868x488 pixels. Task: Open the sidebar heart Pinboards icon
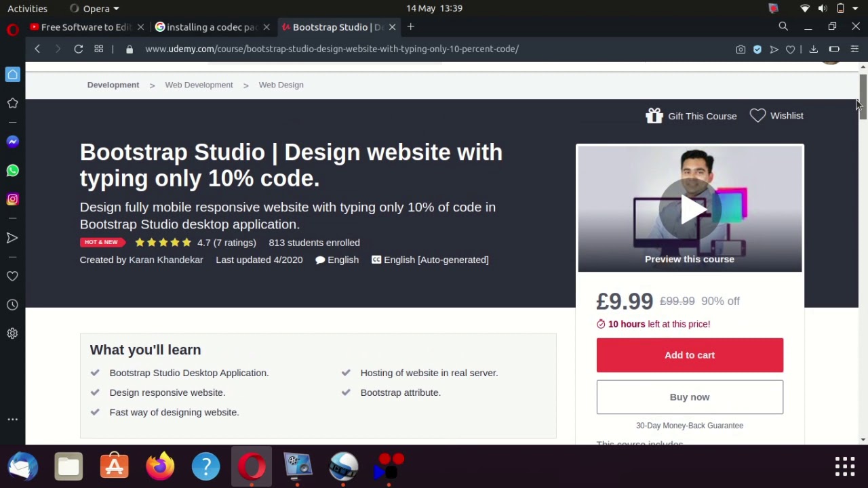point(12,277)
